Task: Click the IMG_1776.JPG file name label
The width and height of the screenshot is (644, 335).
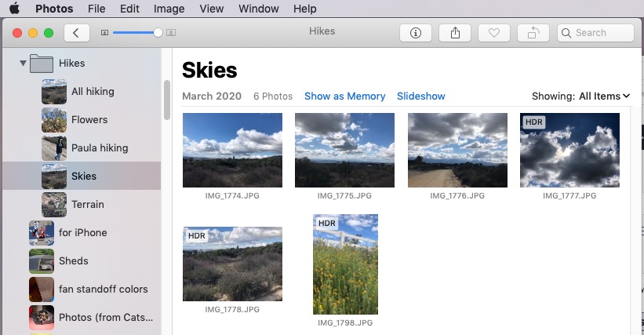Action: tap(457, 196)
